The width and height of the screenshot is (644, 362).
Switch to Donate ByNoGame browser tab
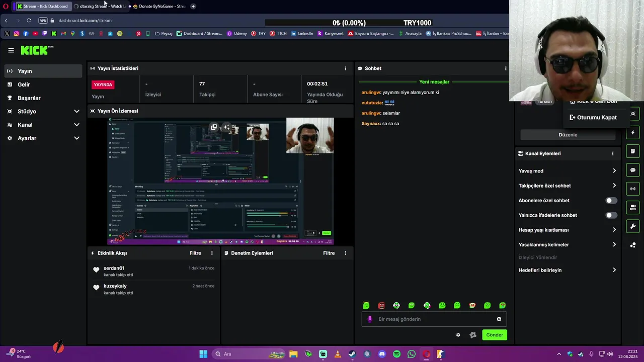pos(158,6)
